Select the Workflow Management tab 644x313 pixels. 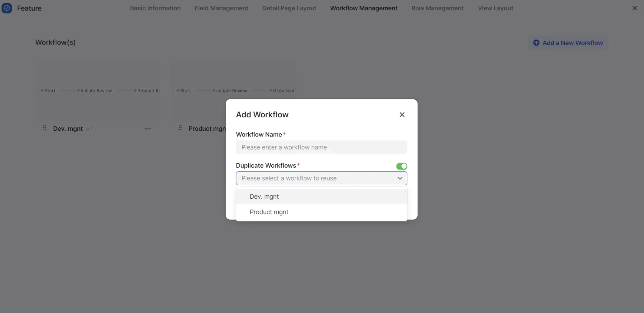point(363,8)
